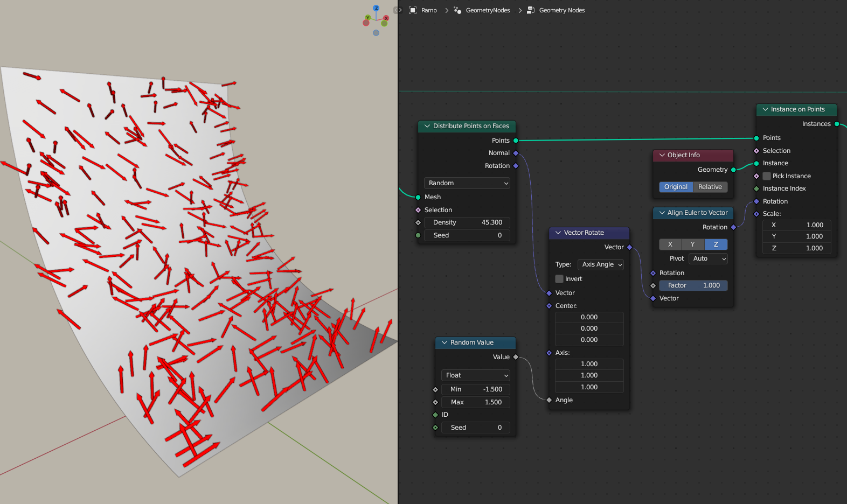Click the Geometry Nodes node tree icon

click(531, 10)
